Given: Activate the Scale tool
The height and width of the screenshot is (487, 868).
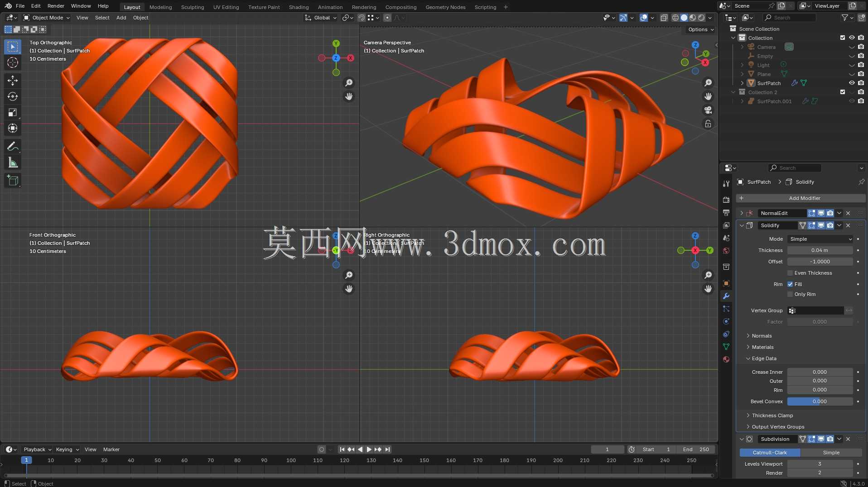Looking at the screenshot, I should click(x=13, y=112).
